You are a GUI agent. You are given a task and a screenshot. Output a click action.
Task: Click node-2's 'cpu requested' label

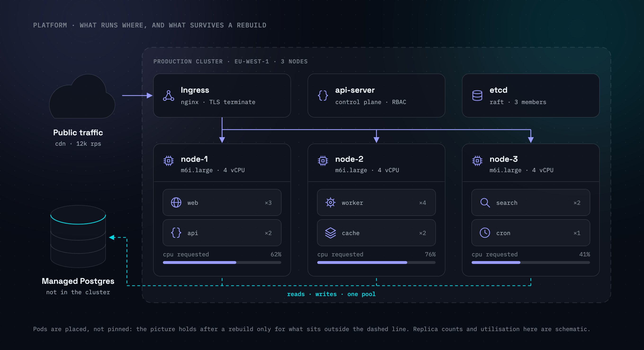[340, 254]
